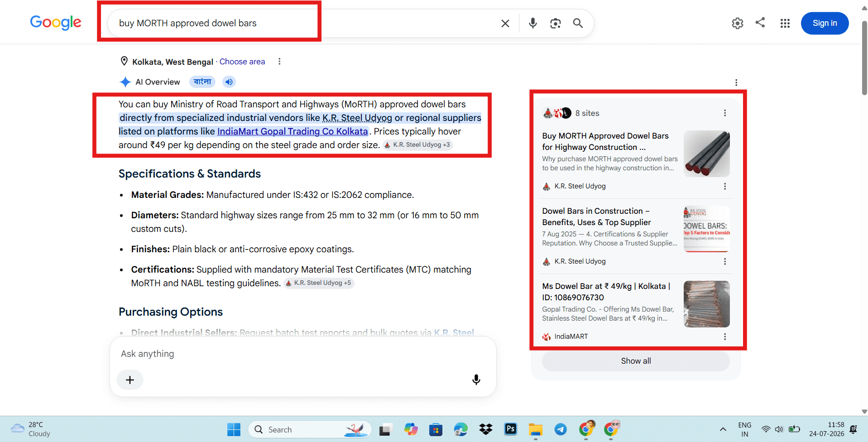Share the search results with share icon
The width and height of the screenshot is (868, 442).
[x=760, y=23]
